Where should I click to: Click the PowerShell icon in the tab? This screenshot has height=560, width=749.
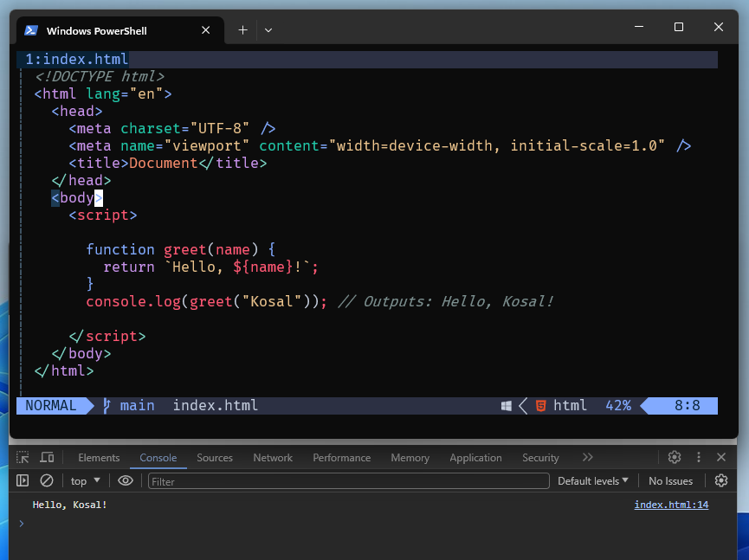click(x=31, y=30)
